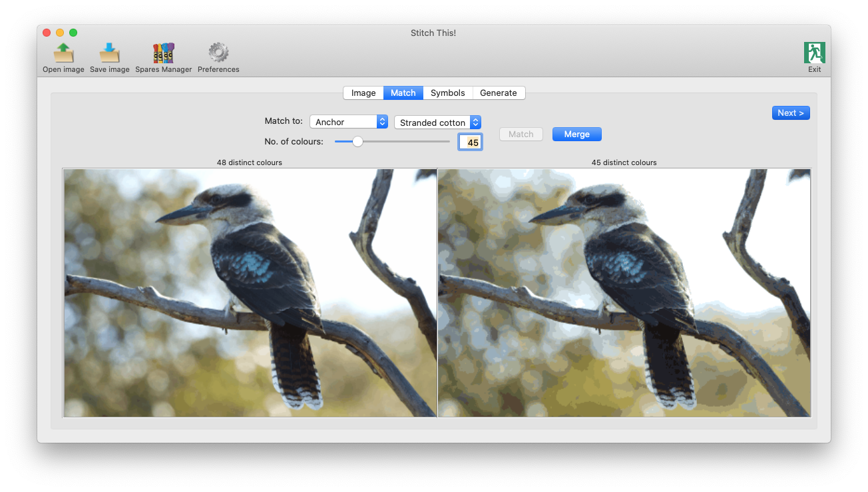Select the Match tab
This screenshot has width=868, height=492.
[403, 93]
